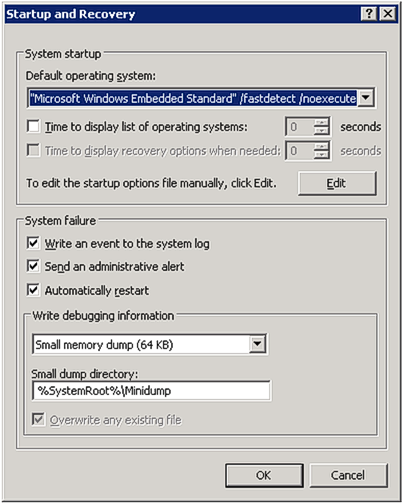Image resolution: width=403 pixels, height=504 pixels.
Task: Click the operating systems seconds number field
Action: [300, 127]
